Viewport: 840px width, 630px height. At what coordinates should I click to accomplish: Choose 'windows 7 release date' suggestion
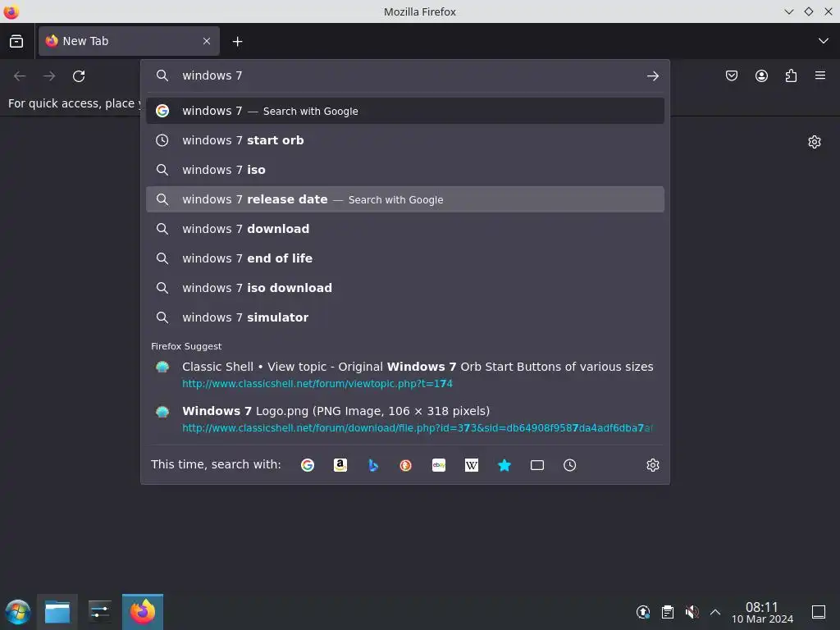405,199
